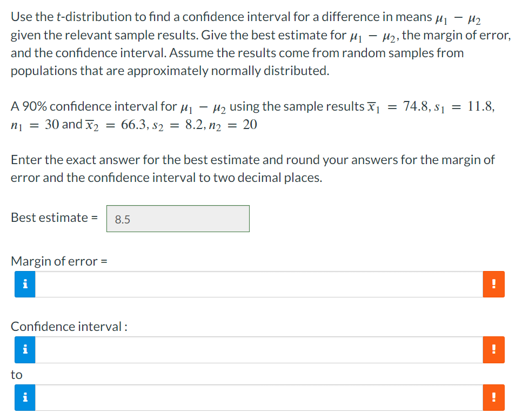The image size is (522, 420).
Task: Click the warning icon on the last answer field
Action: pyautogui.click(x=493, y=397)
